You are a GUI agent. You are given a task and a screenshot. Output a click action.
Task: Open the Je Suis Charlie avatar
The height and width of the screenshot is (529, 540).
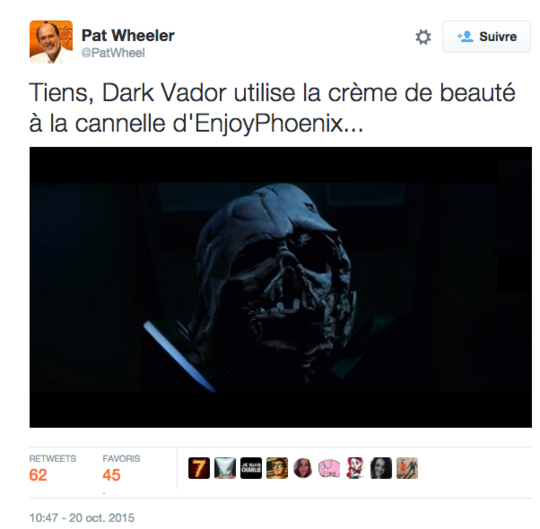(x=251, y=468)
